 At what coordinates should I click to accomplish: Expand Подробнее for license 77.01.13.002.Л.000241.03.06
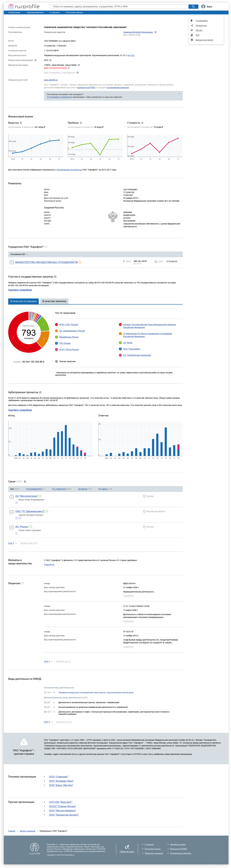128,621
